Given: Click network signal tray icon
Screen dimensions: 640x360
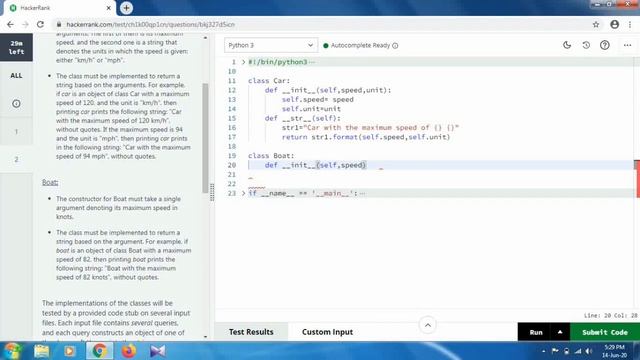Looking at the screenshot, I should tap(578, 351).
